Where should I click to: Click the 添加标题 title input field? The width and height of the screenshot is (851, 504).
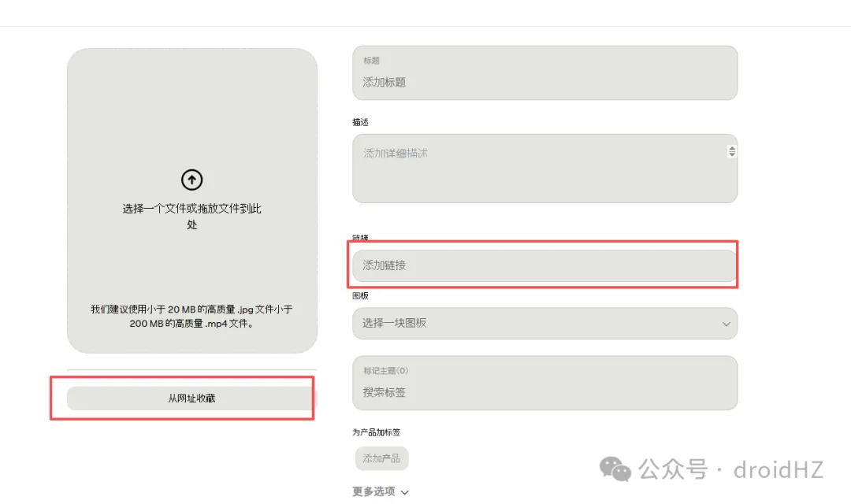544,79
